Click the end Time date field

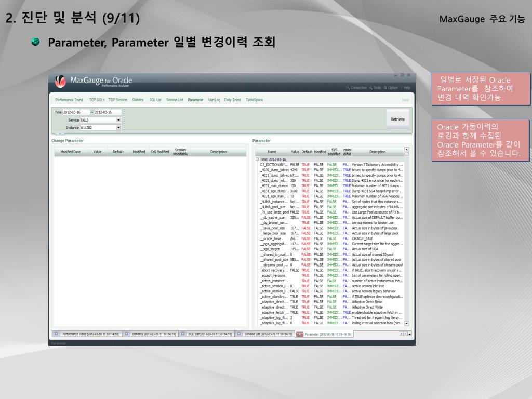pos(108,112)
